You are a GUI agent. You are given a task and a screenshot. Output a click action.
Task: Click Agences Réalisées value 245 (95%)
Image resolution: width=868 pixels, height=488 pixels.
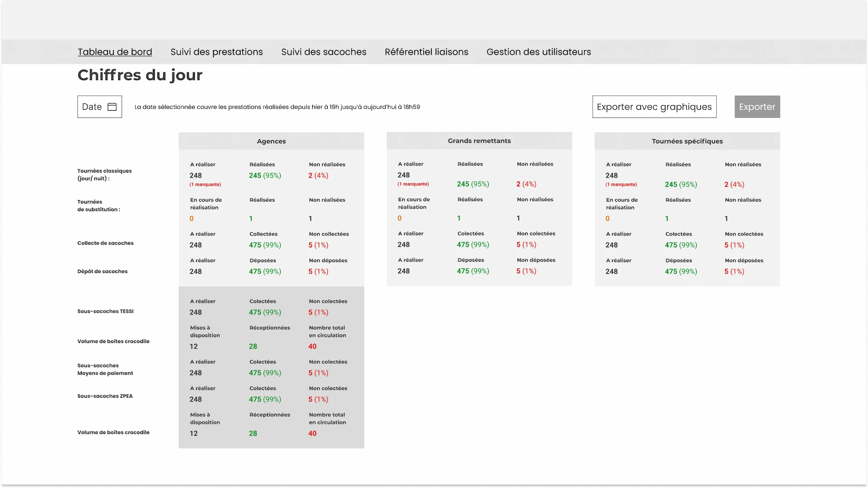click(x=265, y=175)
